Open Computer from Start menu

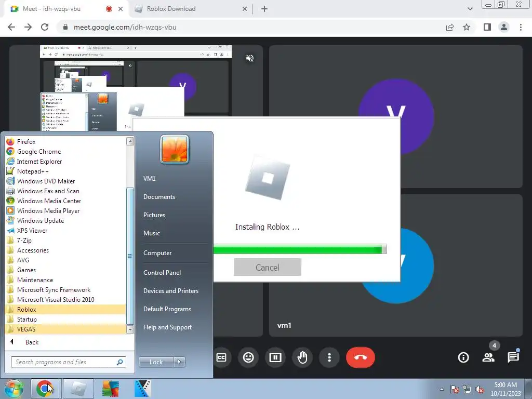pos(157,253)
